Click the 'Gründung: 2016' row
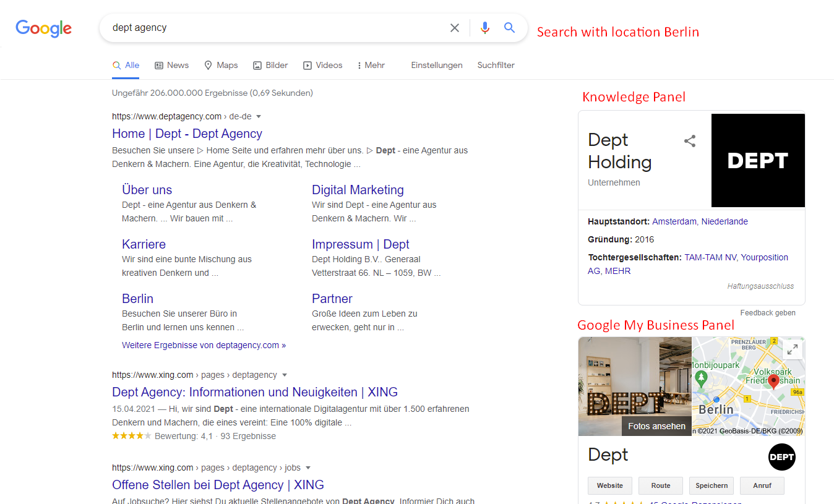This screenshot has height=504, width=834. coord(621,239)
